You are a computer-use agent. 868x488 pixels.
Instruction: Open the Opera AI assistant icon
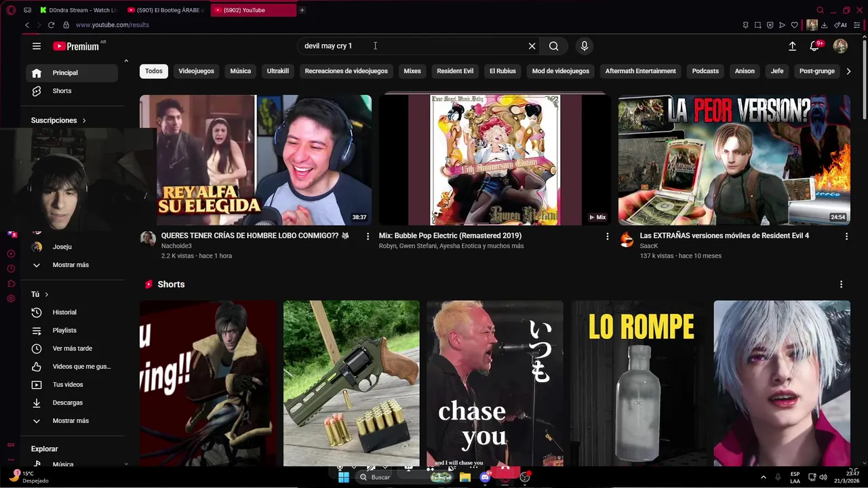[x=840, y=25]
